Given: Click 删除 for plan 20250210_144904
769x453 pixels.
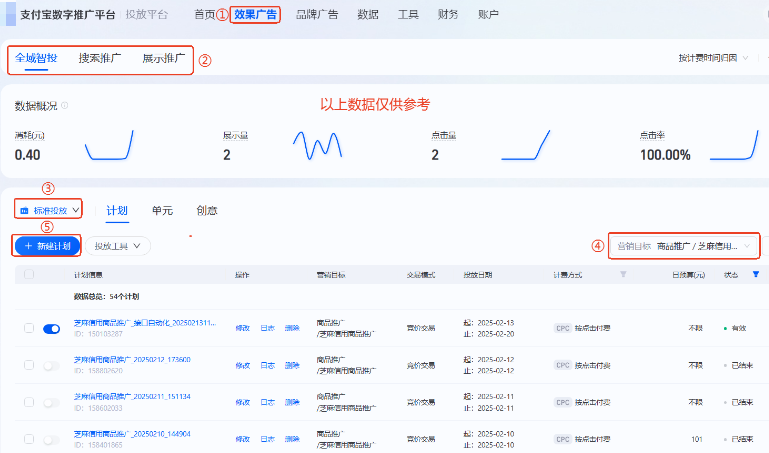Looking at the screenshot, I should pos(292,439).
